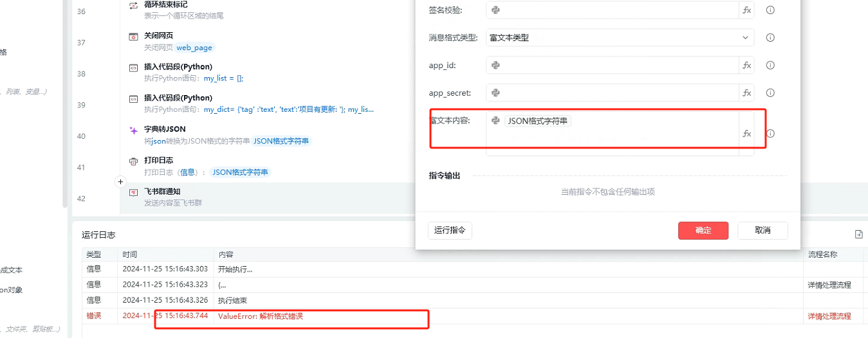Viewport: 868px width, 338px height.
Task: Show info tip for 消息格式类型
Action: (770, 38)
